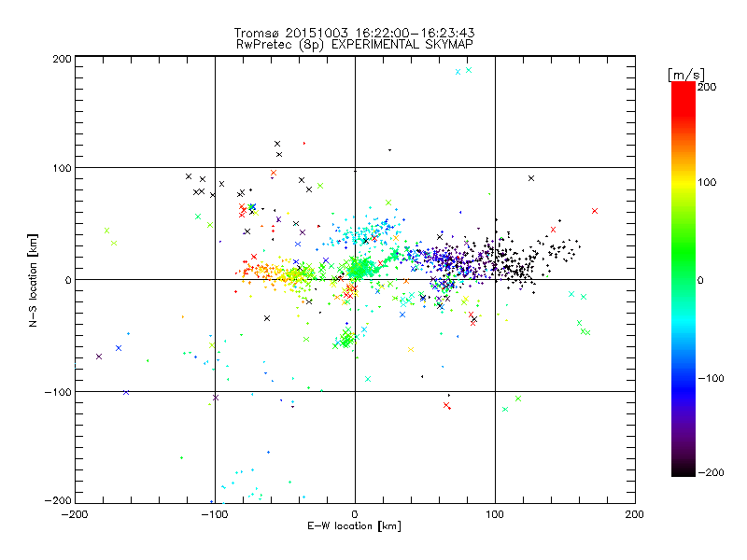Click the "-100" tick label on E-W axis
The width and height of the screenshot is (747, 560).
pyautogui.click(x=215, y=514)
